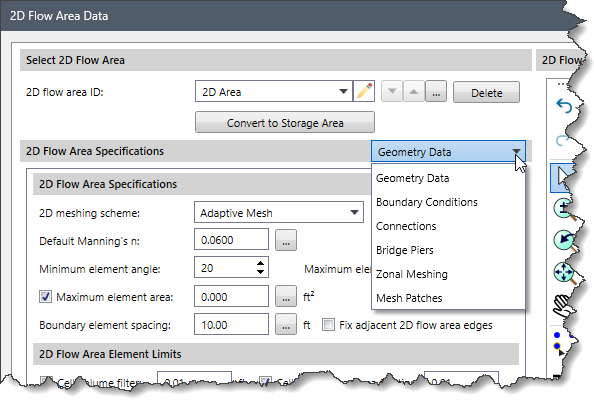Choose Zonal Meshing from the list
This screenshot has height=400, width=594.
click(449, 274)
